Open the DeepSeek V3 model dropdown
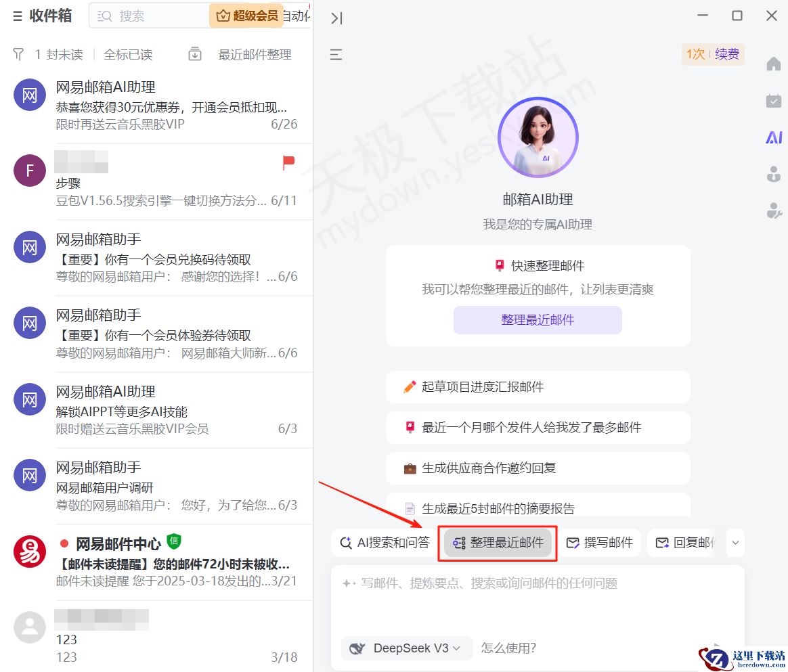Screen dimensions: 788x672 (407, 648)
